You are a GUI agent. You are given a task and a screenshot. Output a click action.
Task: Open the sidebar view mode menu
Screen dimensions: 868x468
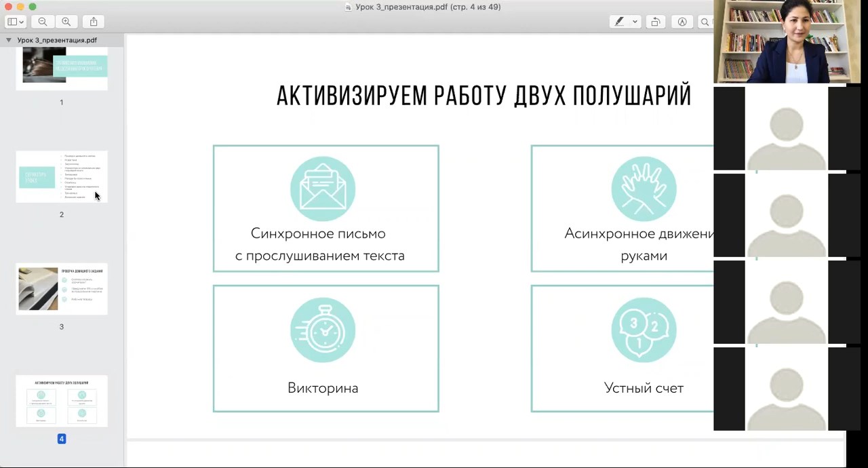point(16,22)
